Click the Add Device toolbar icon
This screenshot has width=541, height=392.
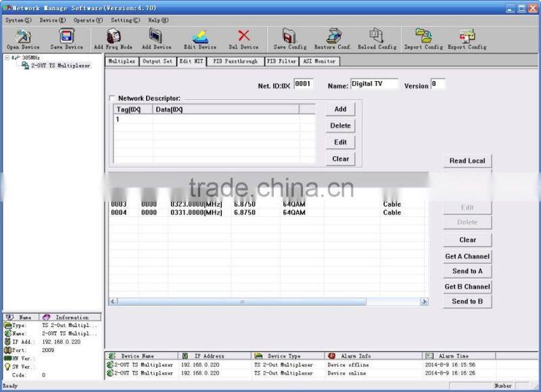tap(157, 39)
